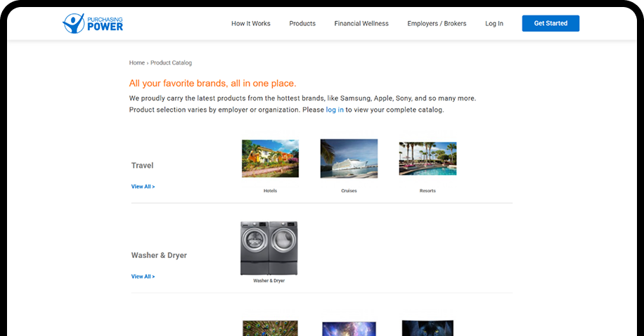The height and width of the screenshot is (336, 644).
Task: Click View All under Travel
Action: [143, 186]
